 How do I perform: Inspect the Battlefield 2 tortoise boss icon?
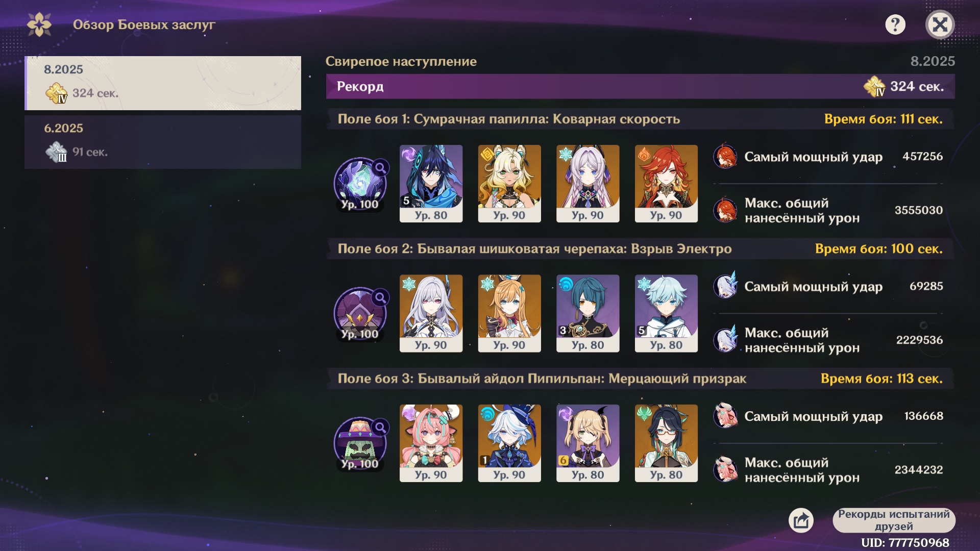[x=360, y=314]
